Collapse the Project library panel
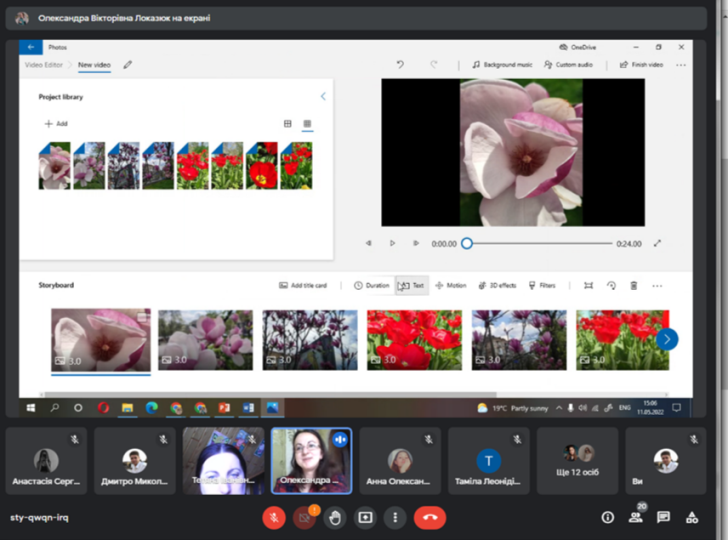The width and height of the screenshot is (728, 540). (x=323, y=97)
